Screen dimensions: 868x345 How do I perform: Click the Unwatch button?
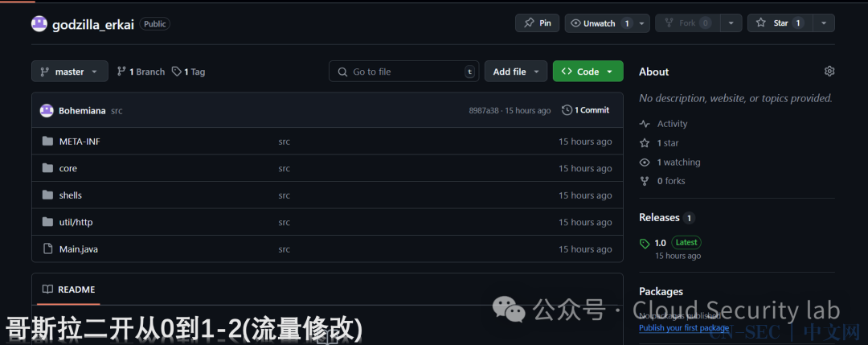coord(600,23)
